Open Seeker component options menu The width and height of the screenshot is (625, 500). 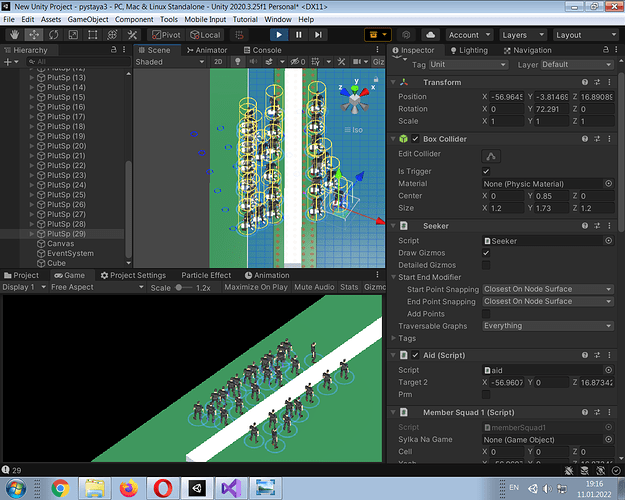pyautogui.click(x=609, y=226)
